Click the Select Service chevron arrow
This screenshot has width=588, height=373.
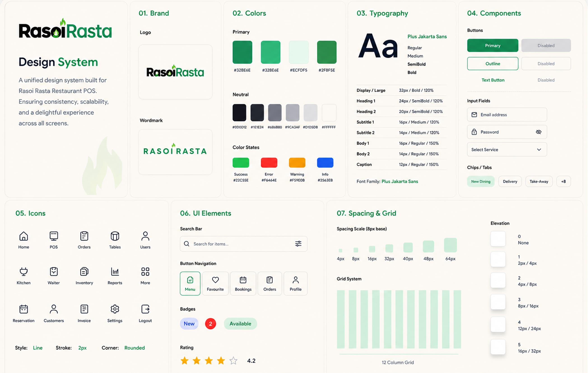539,149
